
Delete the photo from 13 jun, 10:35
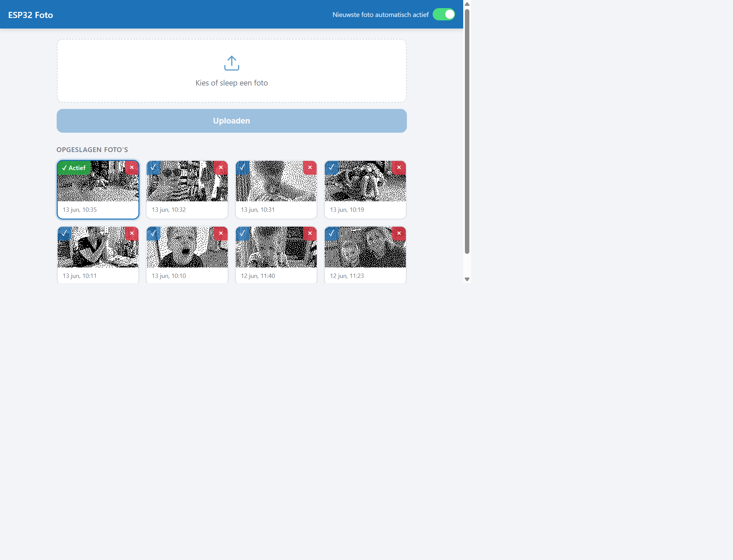point(132,168)
